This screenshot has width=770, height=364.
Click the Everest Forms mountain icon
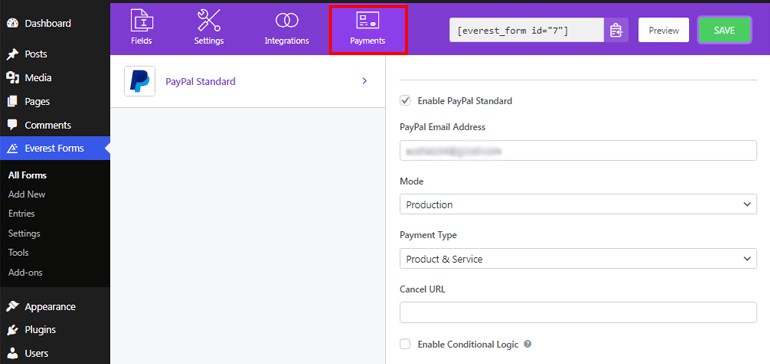(x=13, y=148)
